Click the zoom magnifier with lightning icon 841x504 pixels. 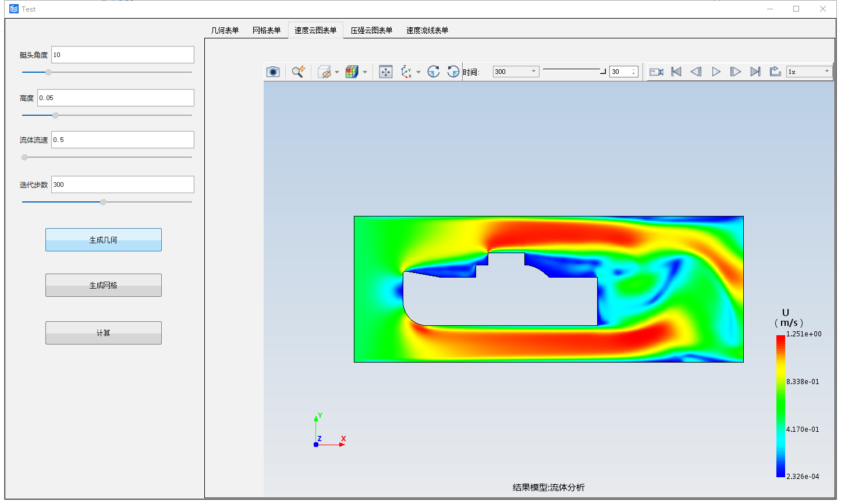(x=299, y=72)
